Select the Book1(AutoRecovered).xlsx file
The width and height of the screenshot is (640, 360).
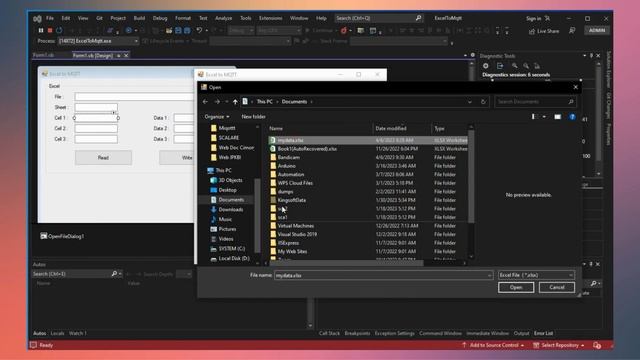coord(368,149)
